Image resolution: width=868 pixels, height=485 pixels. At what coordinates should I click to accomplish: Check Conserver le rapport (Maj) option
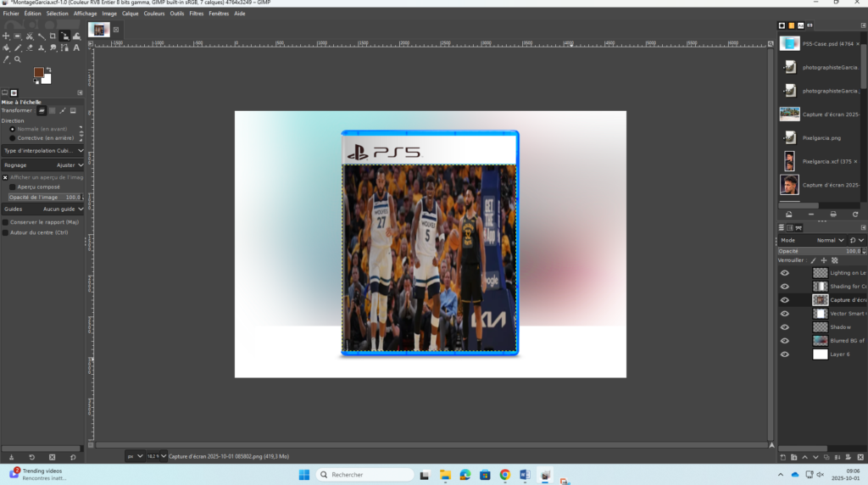pyautogui.click(x=5, y=222)
